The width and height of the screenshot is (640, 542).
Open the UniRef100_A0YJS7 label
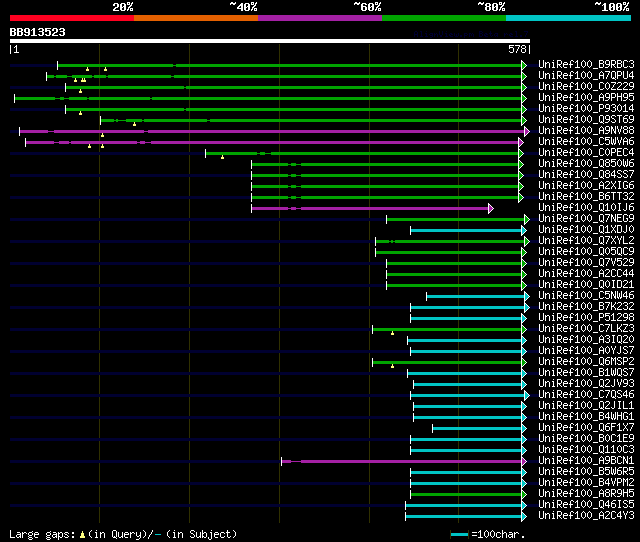coord(586,351)
